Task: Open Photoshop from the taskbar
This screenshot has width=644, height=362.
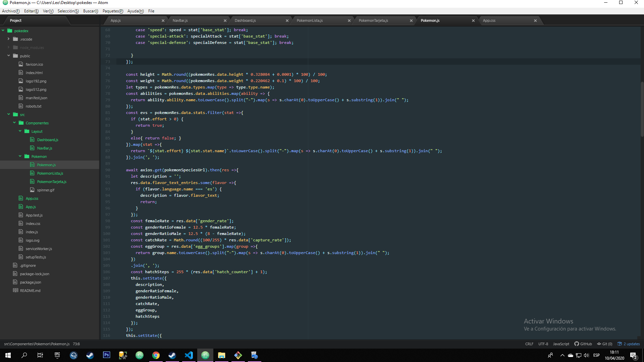Action: (107, 355)
